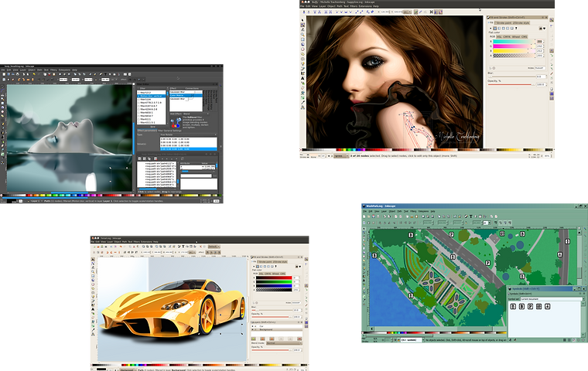
Task: Pick the Tweak tool in the car window toolbox
Action: [93, 267]
